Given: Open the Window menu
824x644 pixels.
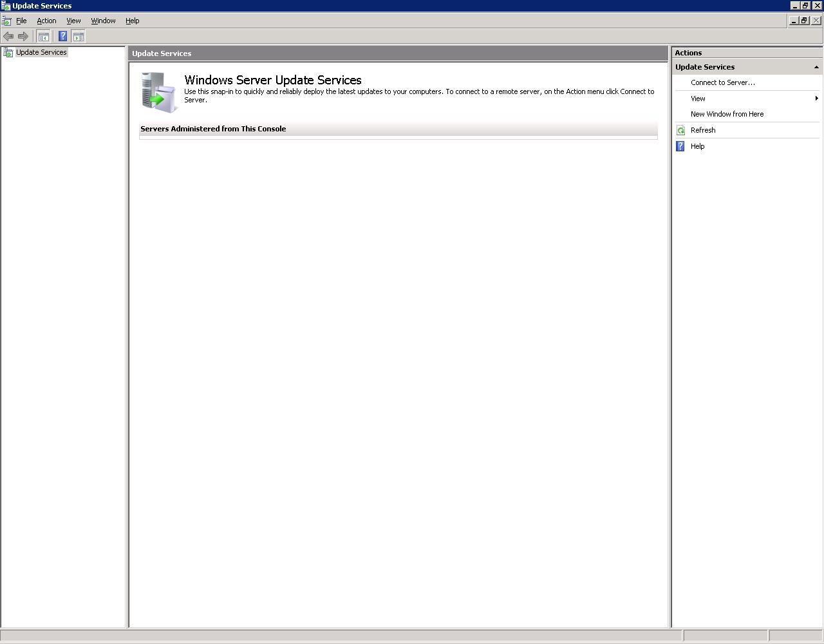Looking at the screenshot, I should [x=103, y=21].
